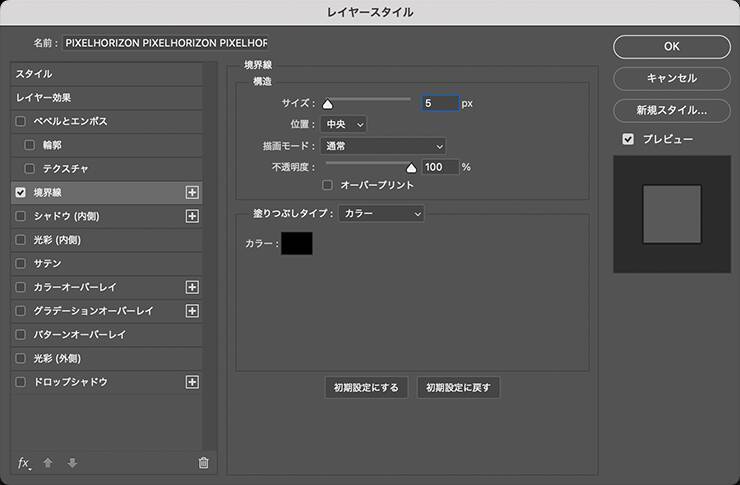This screenshot has width=740, height=485.
Task: Click the サイズ px input field
Action: coord(439,103)
